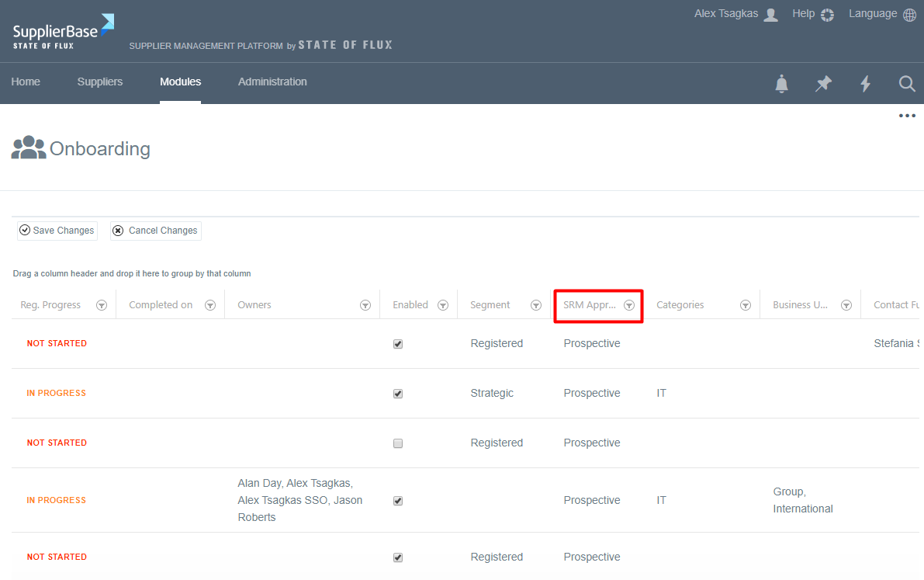Open search with magnifier icon
This screenshot has height=580, width=924.
coord(907,84)
